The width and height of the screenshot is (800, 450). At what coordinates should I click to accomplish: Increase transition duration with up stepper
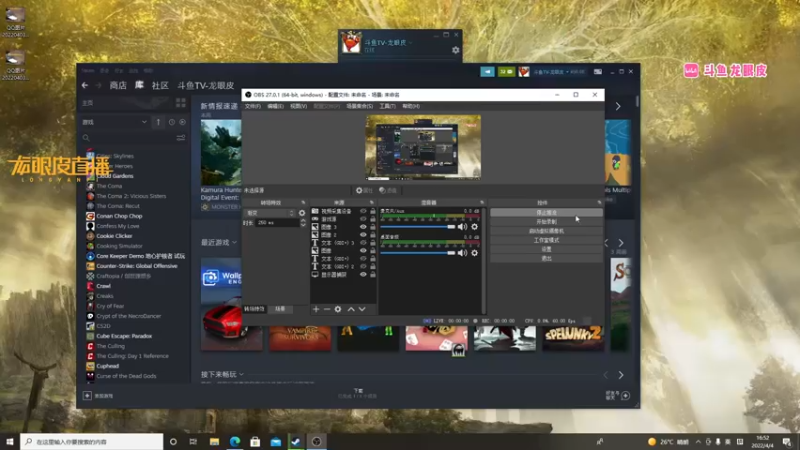coord(304,221)
